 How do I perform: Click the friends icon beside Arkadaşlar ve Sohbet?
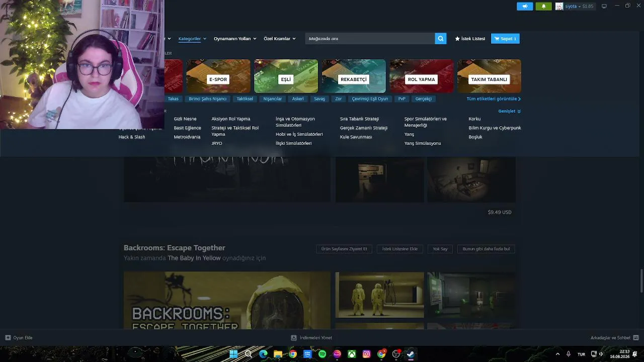tap(636, 338)
